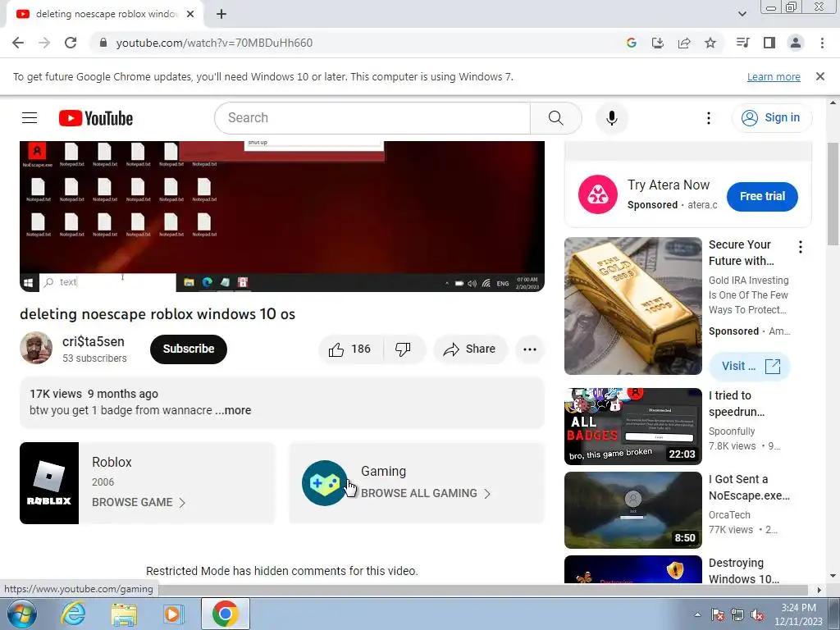This screenshot has height=630, width=840.
Task: Open YouTube hamburger guide menu
Action: pyautogui.click(x=30, y=118)
